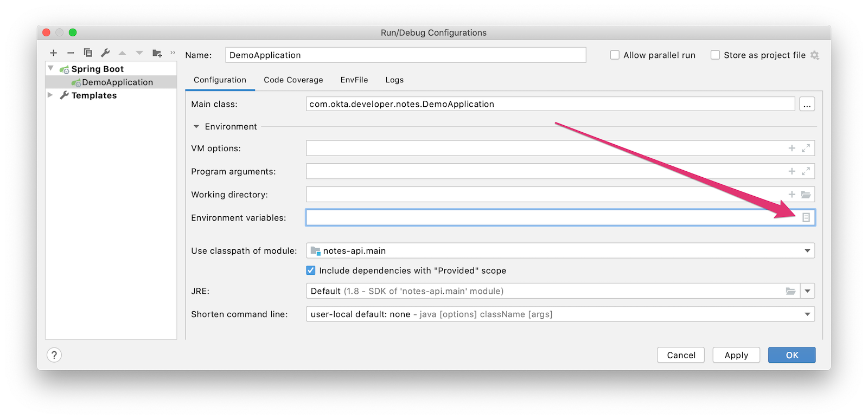Click the copy configuration icon

pos(88,53)
